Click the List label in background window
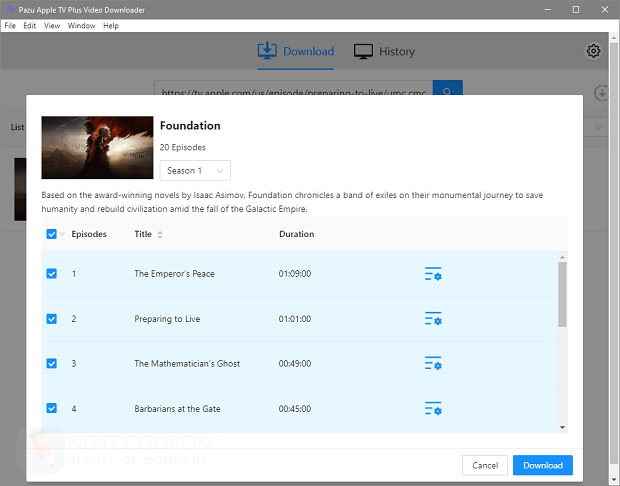Viewport: 620px width, 486px height. click(x=17, y=127)
